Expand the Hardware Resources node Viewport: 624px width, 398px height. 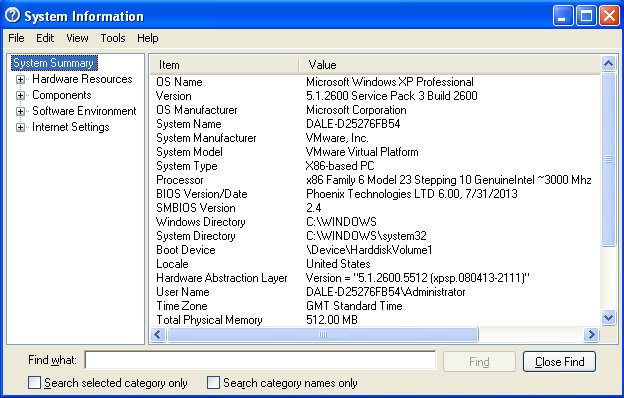click(20, 79)
